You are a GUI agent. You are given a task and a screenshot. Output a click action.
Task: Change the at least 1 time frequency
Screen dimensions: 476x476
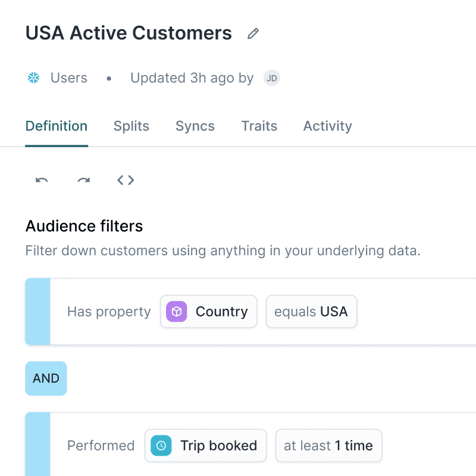pos(328,445)
